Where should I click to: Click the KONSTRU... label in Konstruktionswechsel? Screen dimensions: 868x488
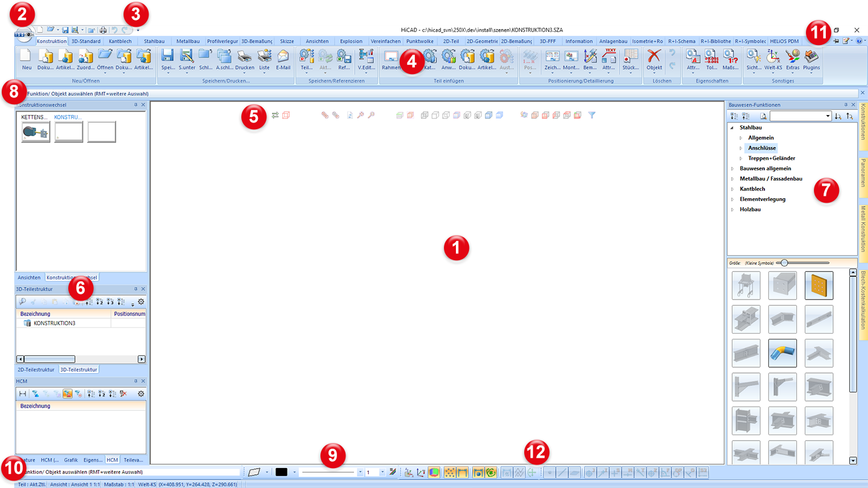pos(68,117)
